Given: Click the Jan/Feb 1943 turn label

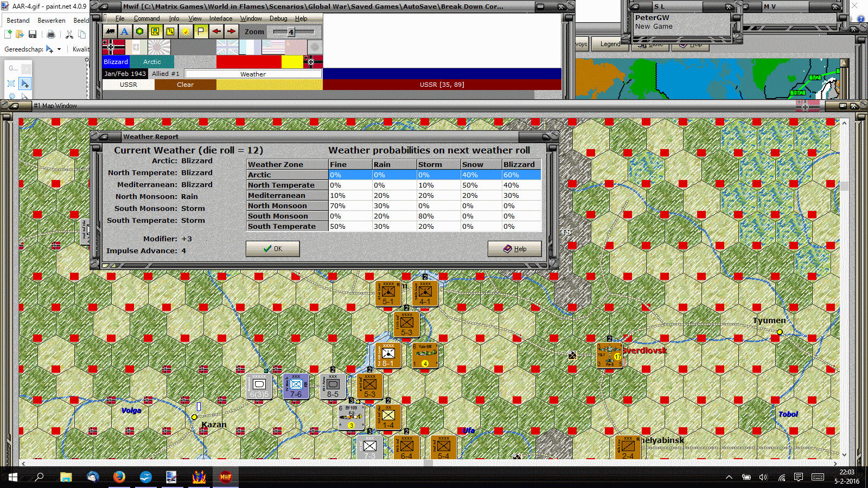Looking at the screenshot, I should coord(125,74).
